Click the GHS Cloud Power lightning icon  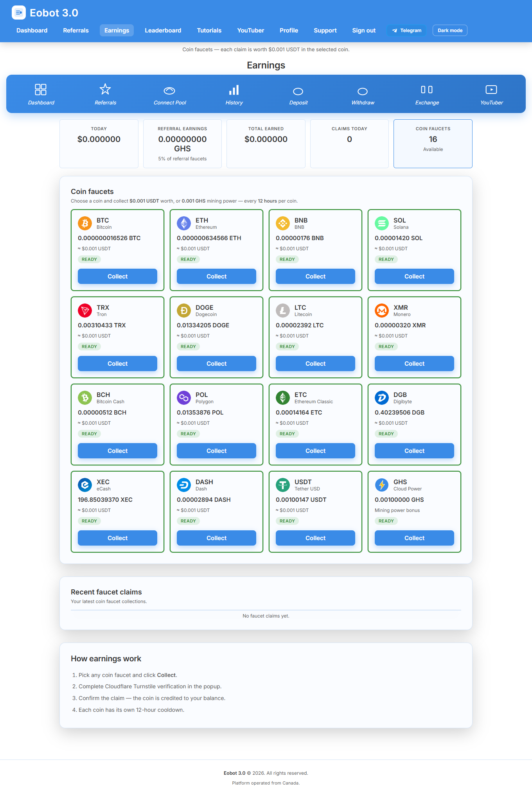coord(382,485)
